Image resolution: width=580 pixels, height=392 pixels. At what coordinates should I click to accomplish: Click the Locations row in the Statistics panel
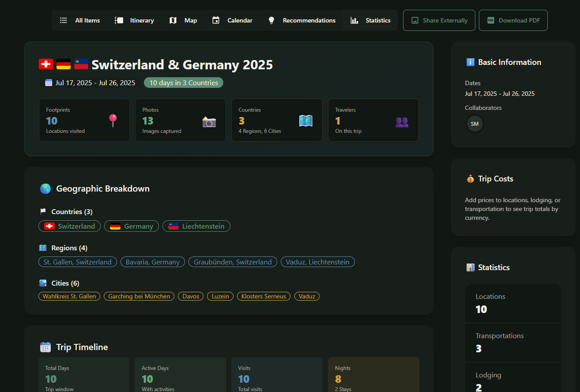(x=513, y=303)
